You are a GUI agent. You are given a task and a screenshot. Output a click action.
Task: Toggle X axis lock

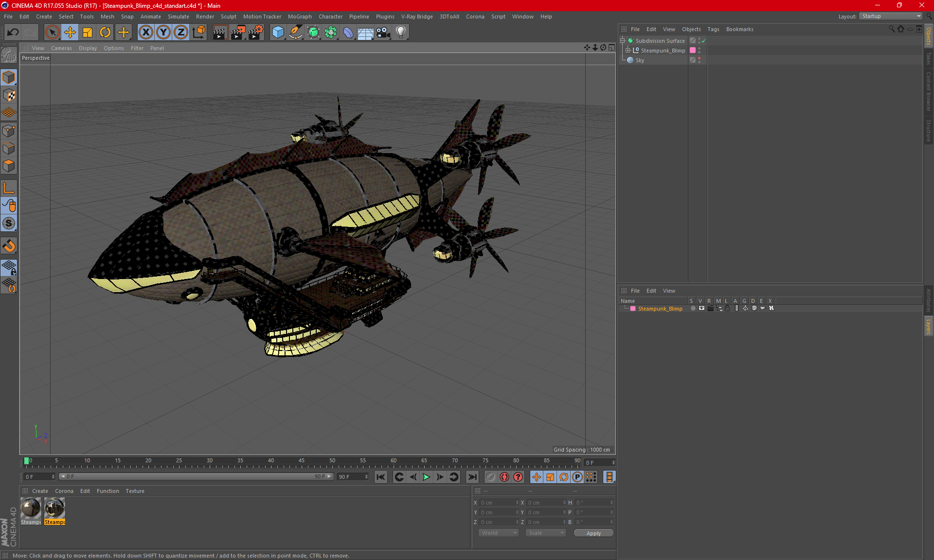coord(145,33)
